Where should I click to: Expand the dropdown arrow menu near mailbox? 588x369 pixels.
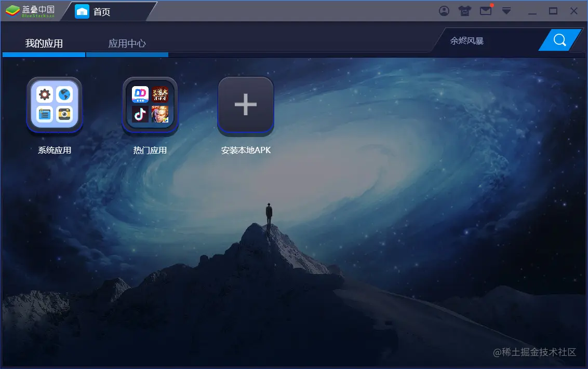click(506, 10)
